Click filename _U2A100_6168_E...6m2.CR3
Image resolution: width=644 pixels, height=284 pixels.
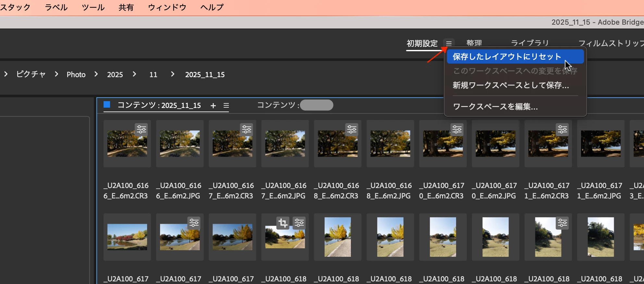pyautogui.click(x=336, y=191)
